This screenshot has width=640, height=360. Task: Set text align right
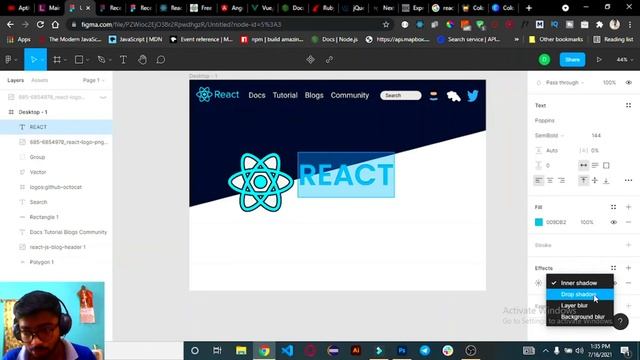click(x=562, y=180)
